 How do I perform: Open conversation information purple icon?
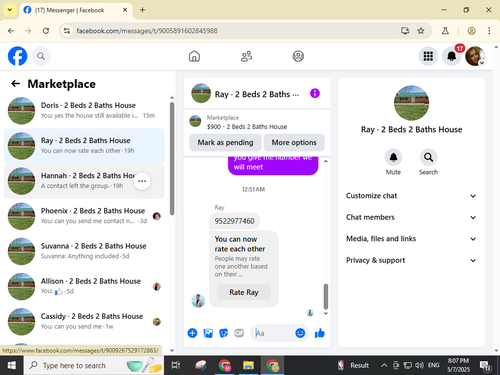(x=315, y=93)
